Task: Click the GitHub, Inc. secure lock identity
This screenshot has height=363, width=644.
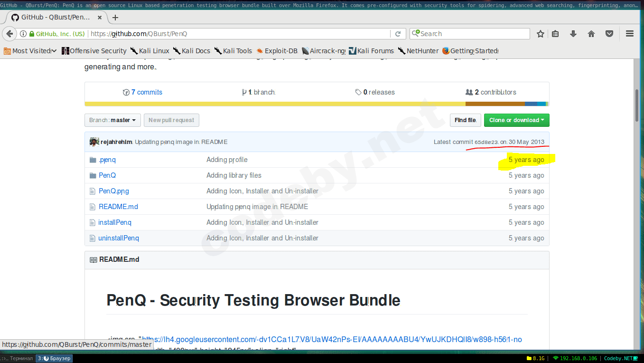Action: 57,34
